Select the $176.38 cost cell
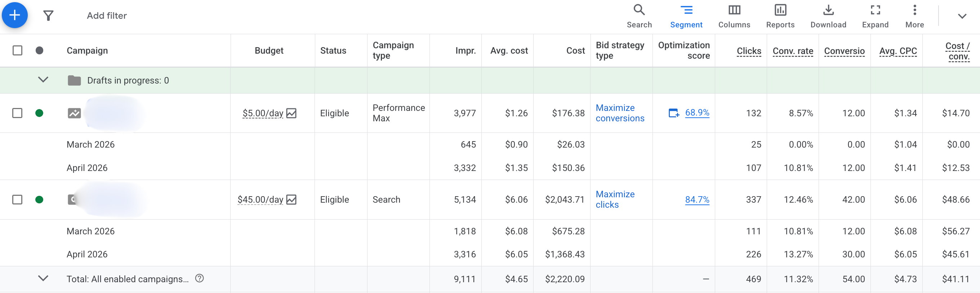Viewport: 980px width, 293px height. pyautogui.click(x=568, y=113)
